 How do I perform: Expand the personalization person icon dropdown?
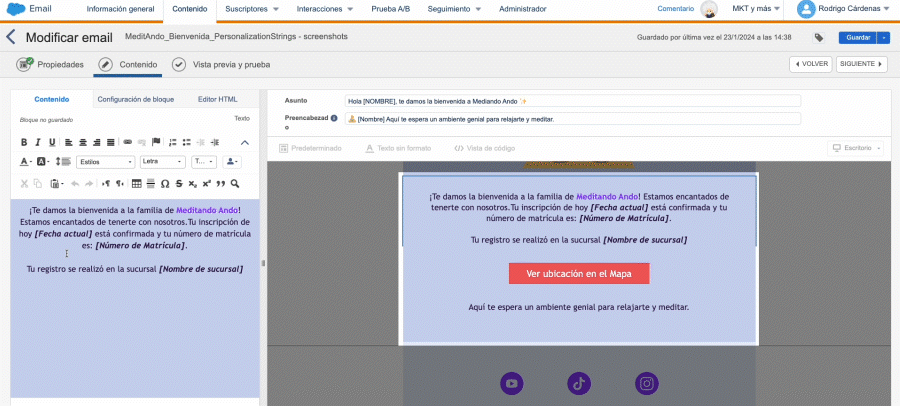click(x=233, y=162)
